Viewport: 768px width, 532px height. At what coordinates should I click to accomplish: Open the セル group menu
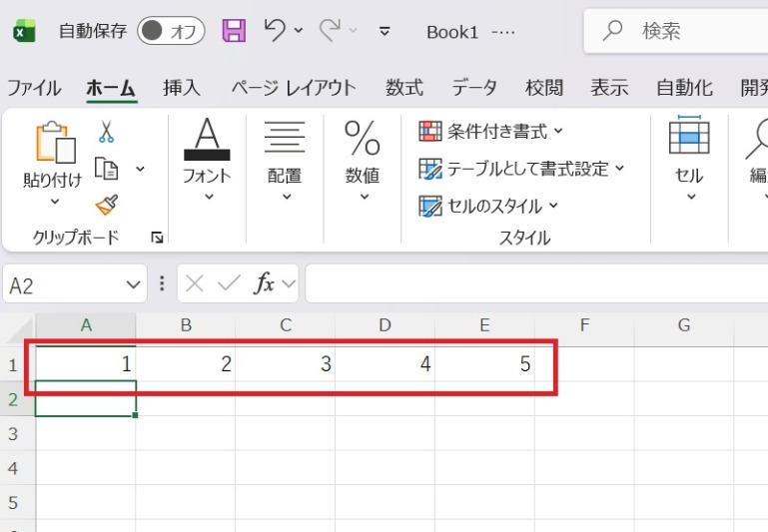pyautogui.click(x=689, y=158)
